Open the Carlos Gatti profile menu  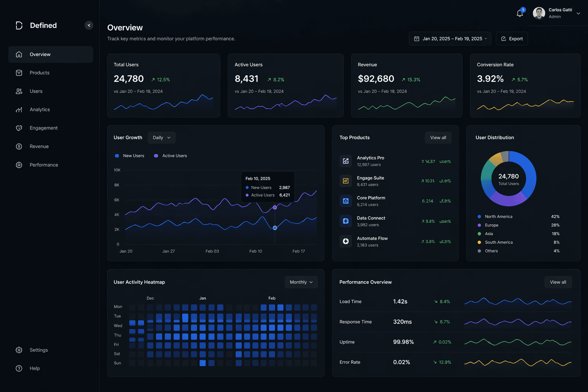[557, 13]
